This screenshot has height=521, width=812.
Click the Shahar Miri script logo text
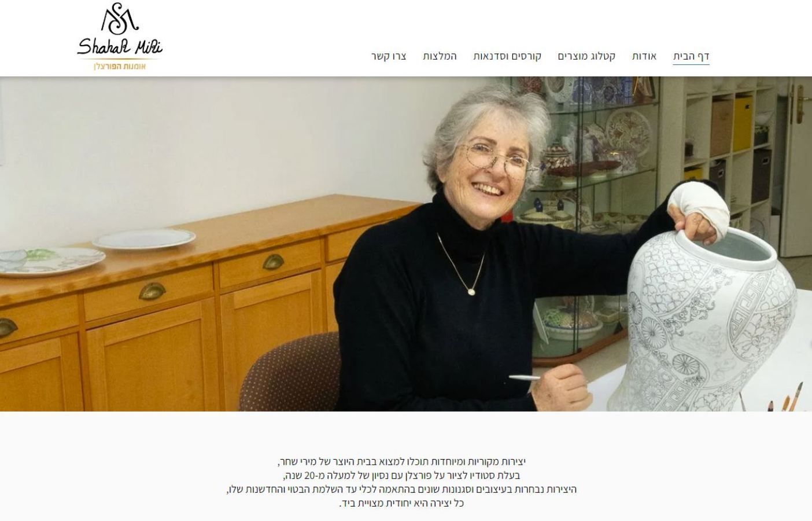120,46
